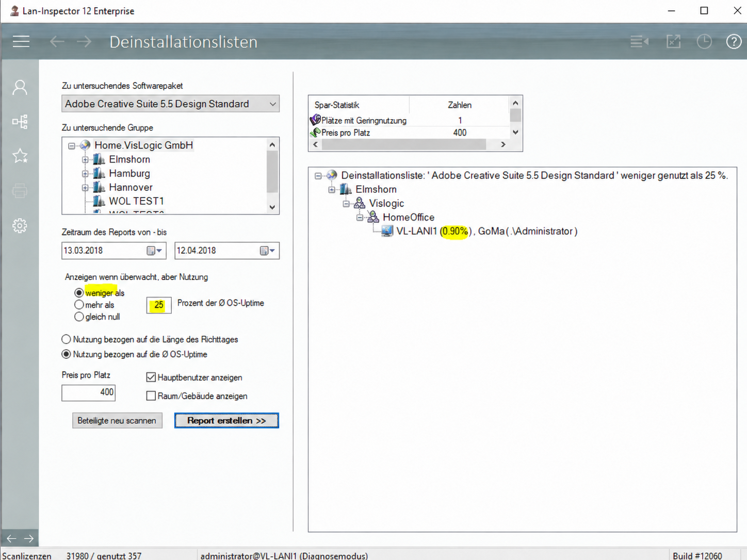Open the favorites star sidebar icon

pos(20,156)
